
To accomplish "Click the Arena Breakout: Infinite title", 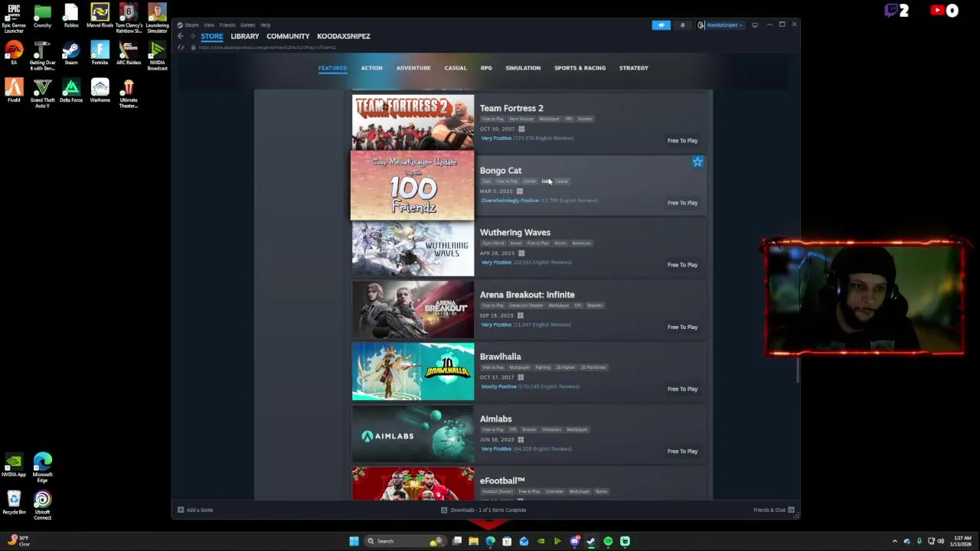I will tap(527, 295).
